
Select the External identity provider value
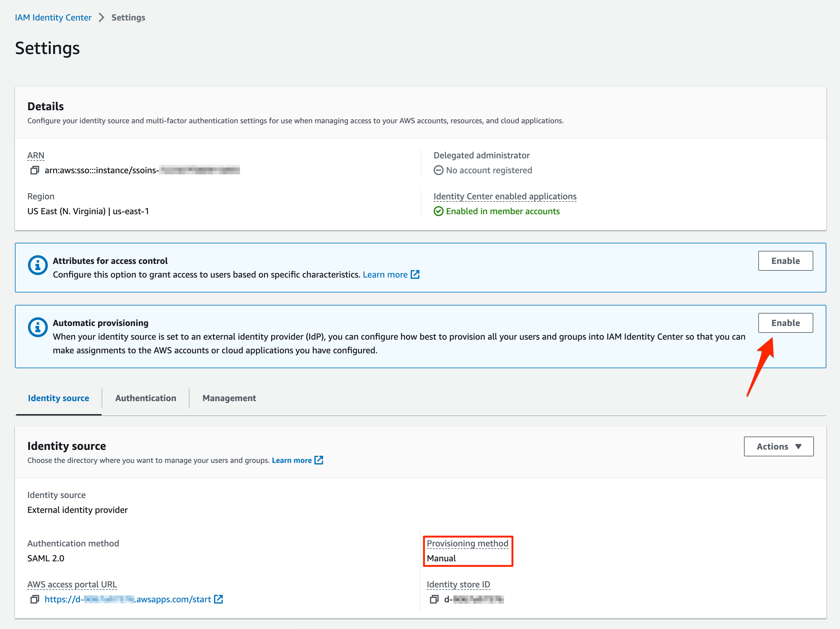click(x=77, y=509)
